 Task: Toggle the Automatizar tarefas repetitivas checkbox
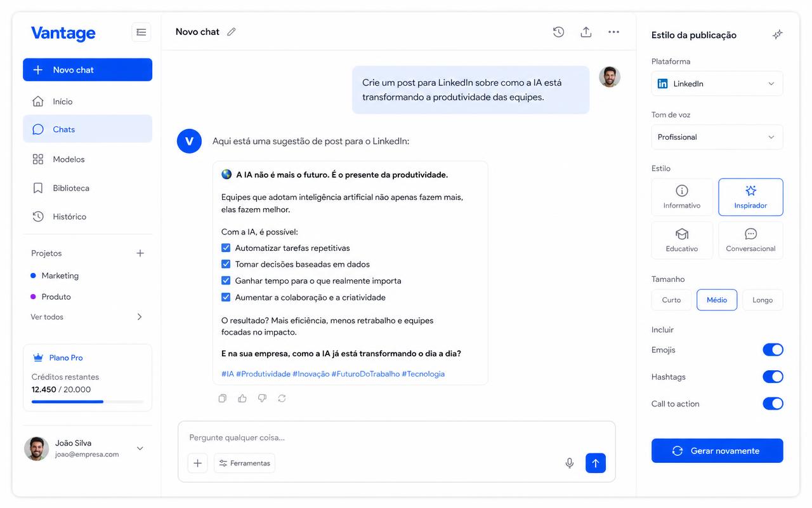[226, 248]
